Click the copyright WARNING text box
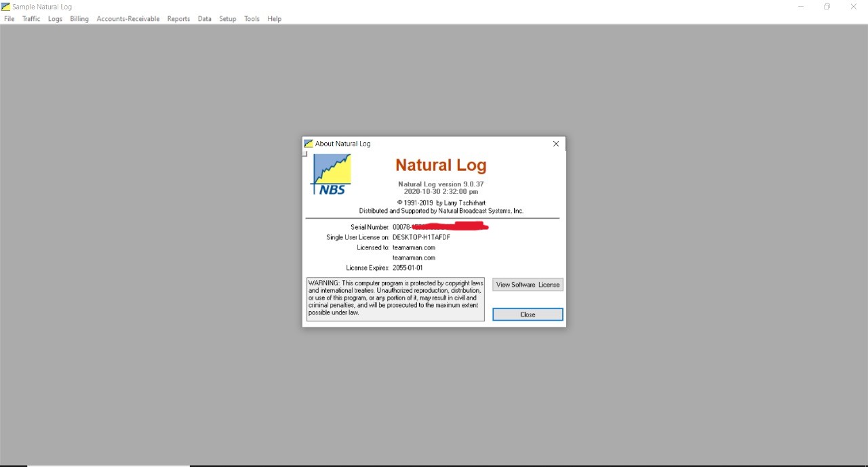This screenshot has height=467, width=868. tap(395, 298)
